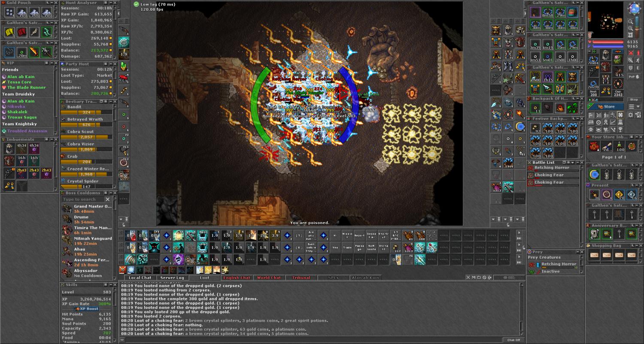Click the Inactive prey slot
644x344 pixels.
click(x=554, y=272)
